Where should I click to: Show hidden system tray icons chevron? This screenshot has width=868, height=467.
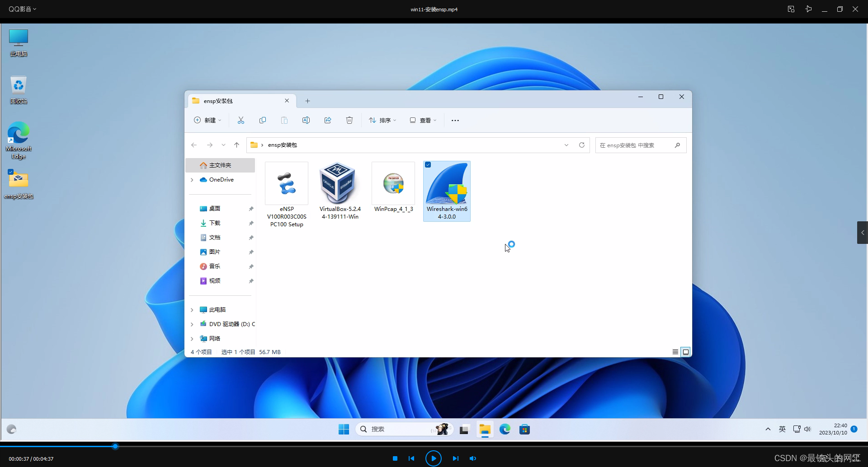768,429
